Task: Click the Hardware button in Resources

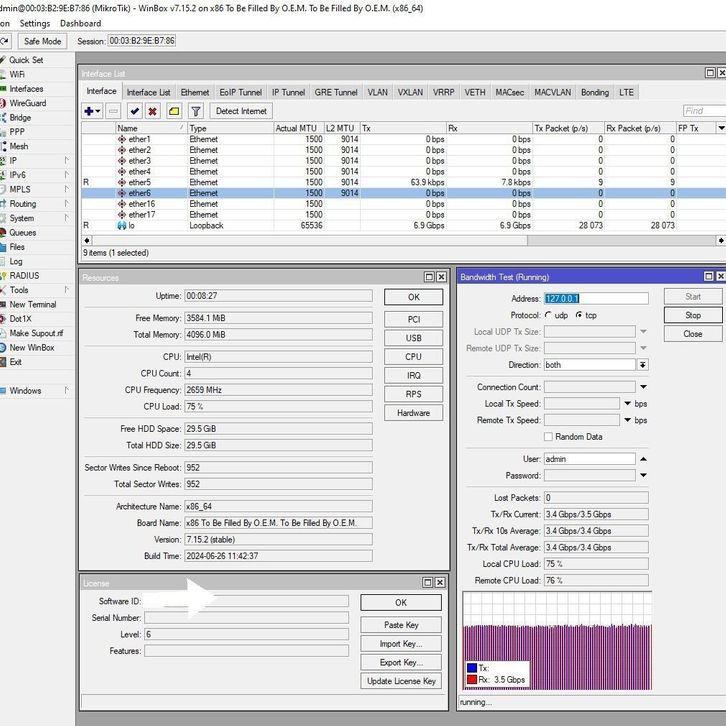Action: [x=413, y=413]
